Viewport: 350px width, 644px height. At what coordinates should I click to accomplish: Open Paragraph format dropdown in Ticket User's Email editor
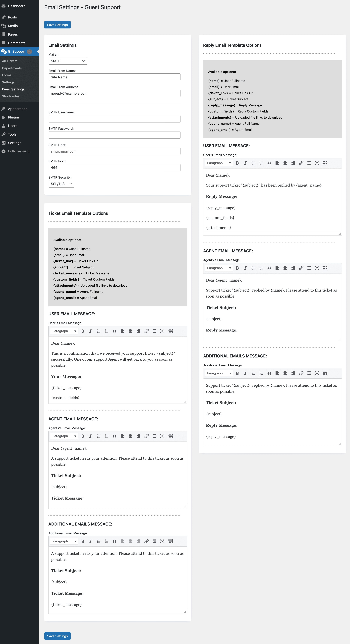[64, 331]
